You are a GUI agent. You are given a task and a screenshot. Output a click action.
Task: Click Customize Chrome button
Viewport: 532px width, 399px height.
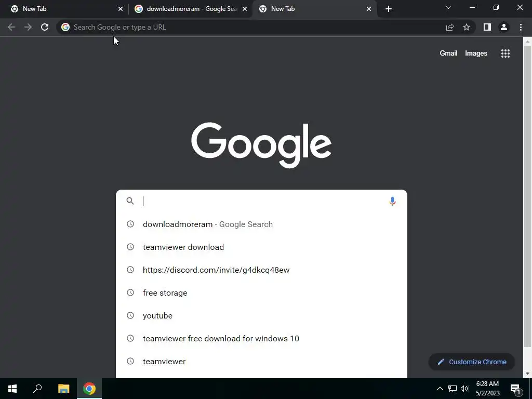(x=472, y=362)
